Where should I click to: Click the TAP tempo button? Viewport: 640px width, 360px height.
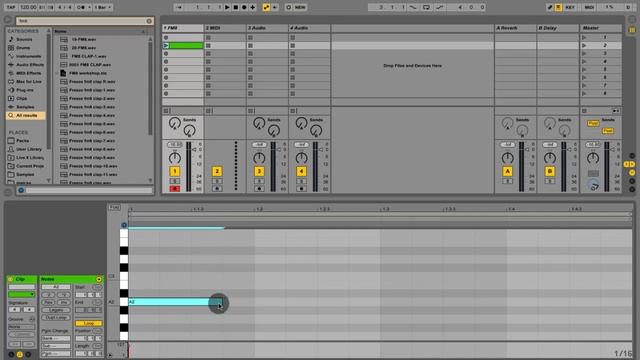pos(11,7)
